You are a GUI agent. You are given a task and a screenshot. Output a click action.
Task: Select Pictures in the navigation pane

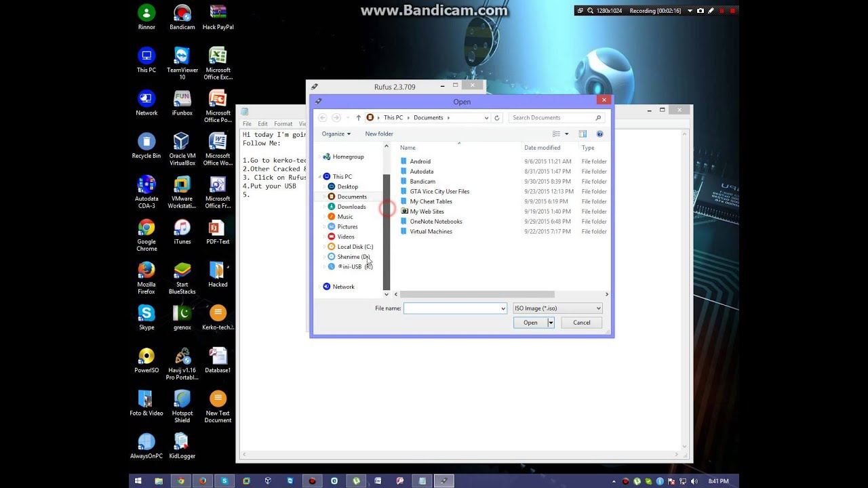[348, 226]
